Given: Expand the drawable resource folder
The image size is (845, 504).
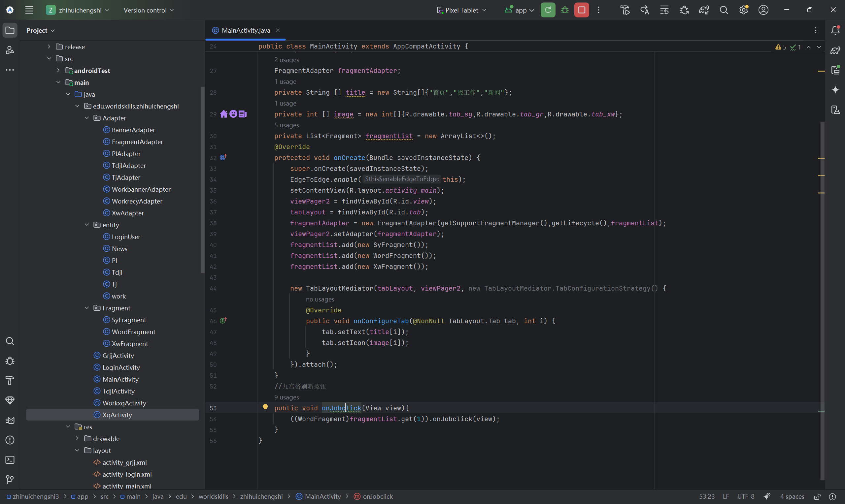Looking at the screenshot, I should tap(78, 438).
